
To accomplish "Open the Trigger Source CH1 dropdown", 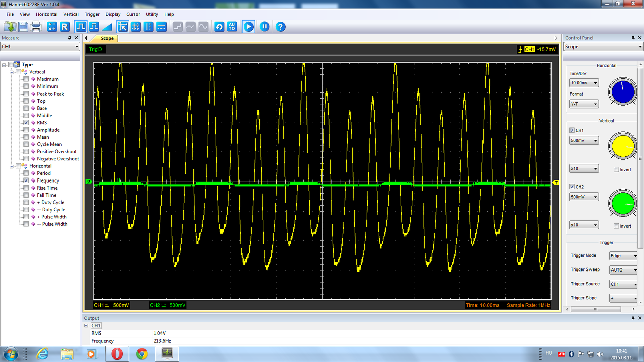I will tap(624, 284).
